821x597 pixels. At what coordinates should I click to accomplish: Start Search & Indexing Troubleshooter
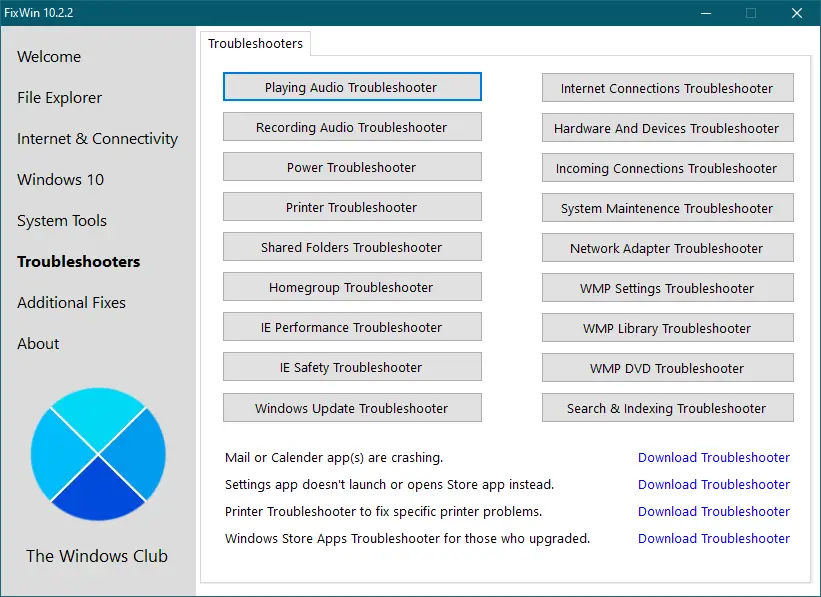pyautogui.click(x=668, y=408)
